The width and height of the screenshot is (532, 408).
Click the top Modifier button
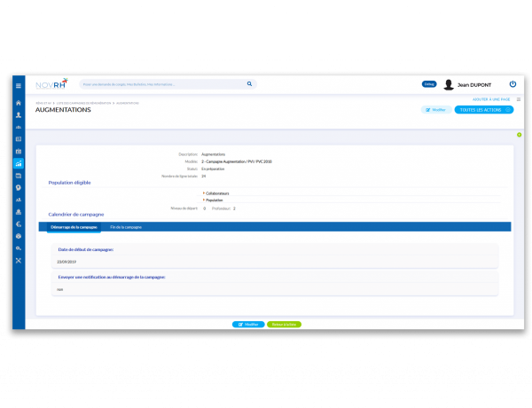point(435,110)
